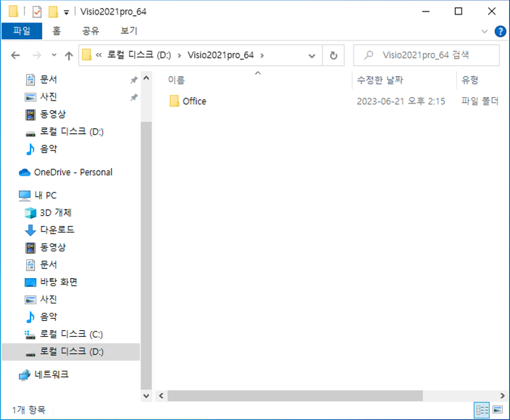
Task: Click the navigation pane scroll up arrow
Action: click(146, 78)
